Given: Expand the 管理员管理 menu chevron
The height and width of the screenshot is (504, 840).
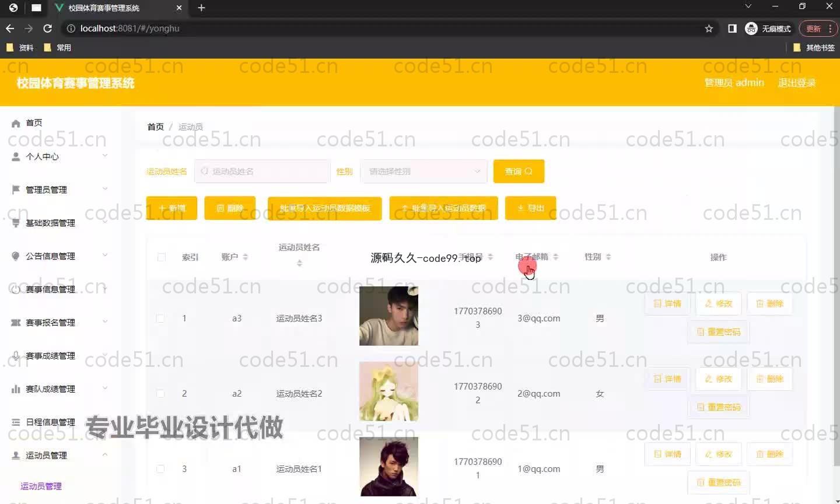Looking at the screenshot, I should point(105,189).
